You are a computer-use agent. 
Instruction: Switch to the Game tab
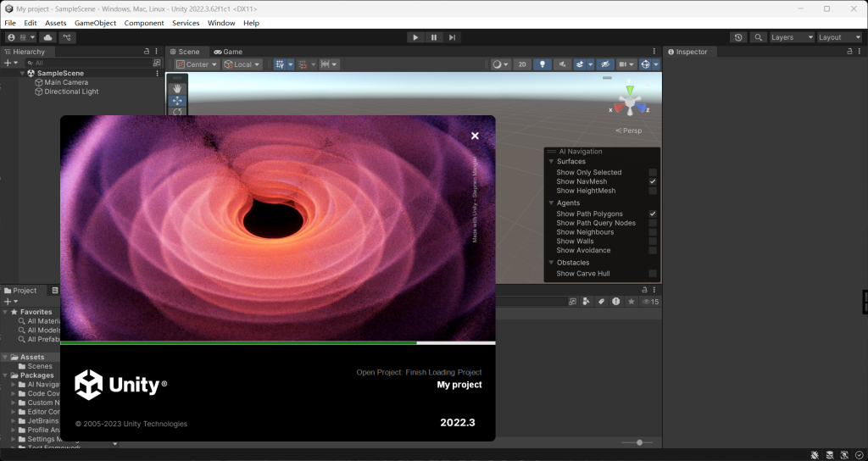228,52
